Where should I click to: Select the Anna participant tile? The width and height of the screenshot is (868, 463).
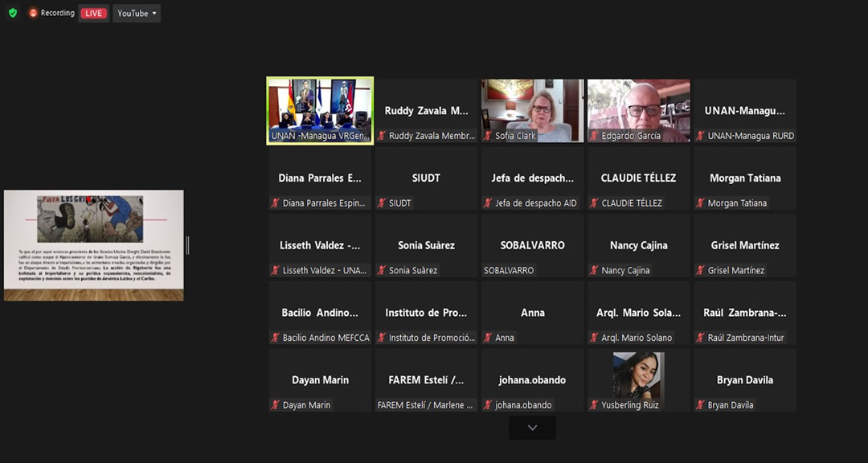[x=532, y=313]
